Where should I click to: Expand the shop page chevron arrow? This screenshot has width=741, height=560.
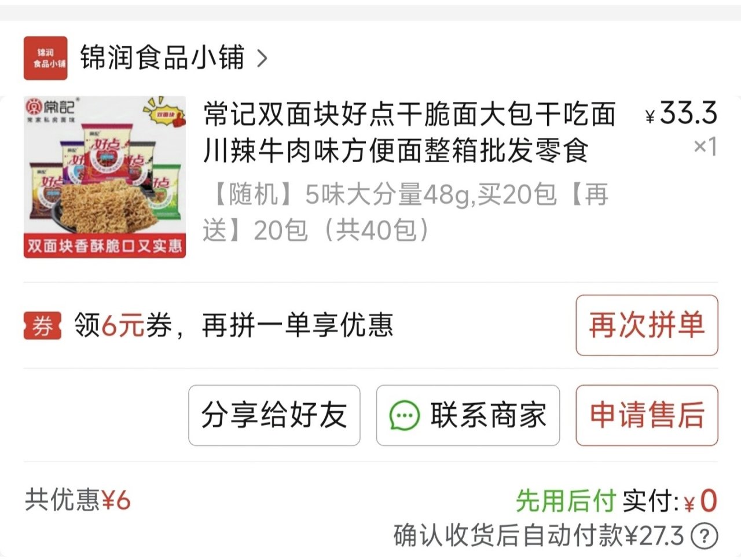[x=262, y=58]
